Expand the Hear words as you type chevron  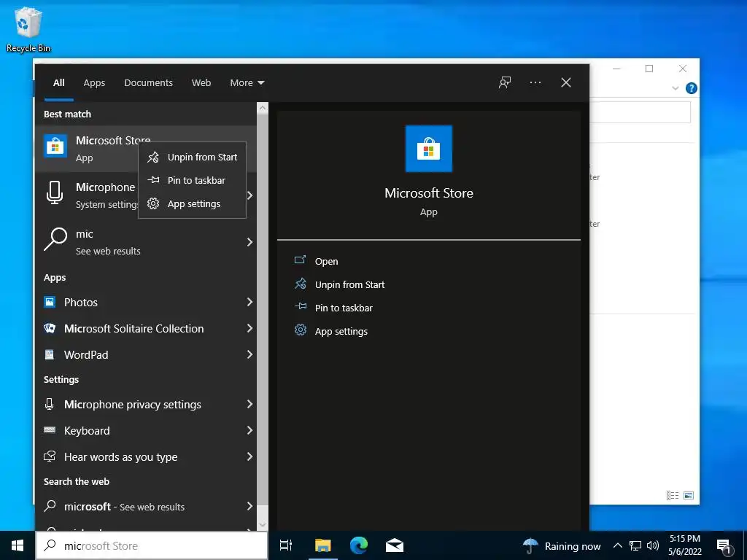(249, 456)
